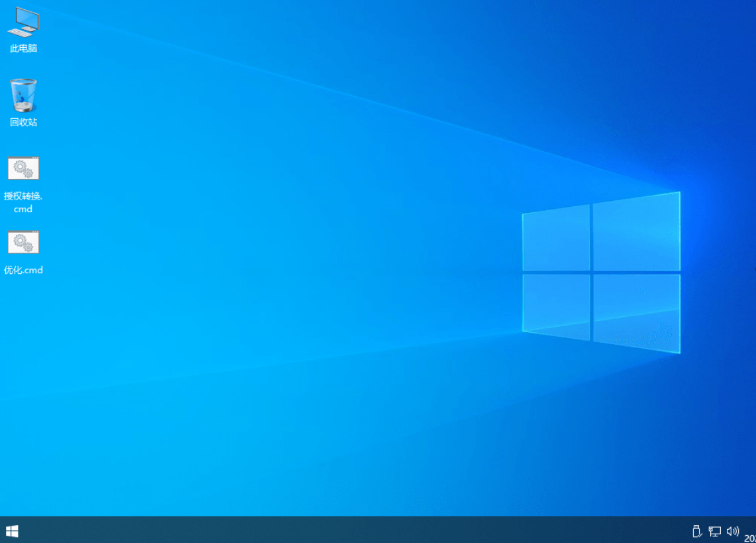Click the 授权转换.cmd file name text
The height and width of the screenshot is (543, 756).
(23, 202)
